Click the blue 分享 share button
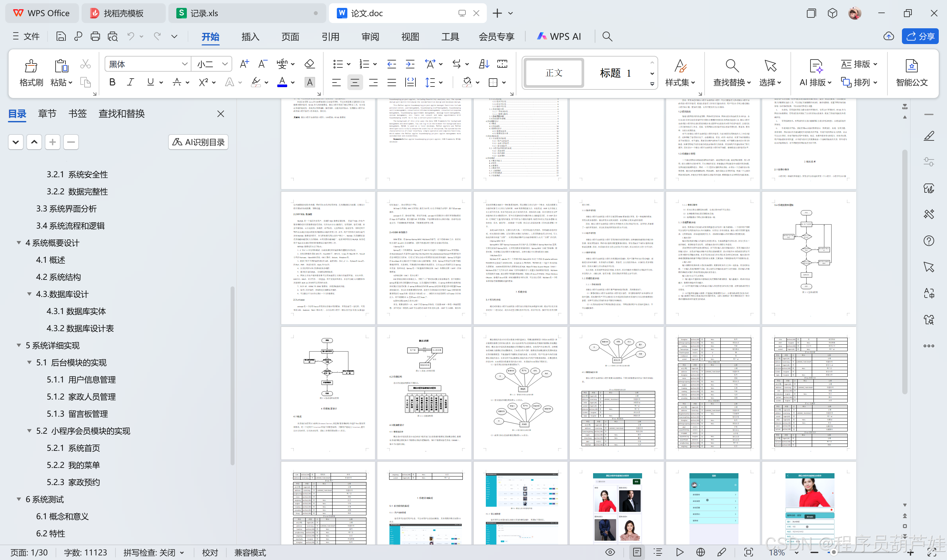This screenshot has height=560, width=947. click(920, 36)
